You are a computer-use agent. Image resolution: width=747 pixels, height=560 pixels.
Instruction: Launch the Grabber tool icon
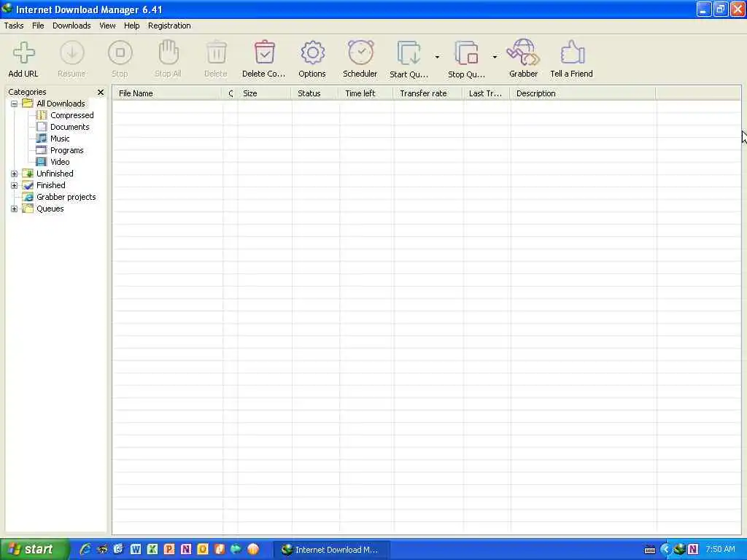tap(523, 52)
